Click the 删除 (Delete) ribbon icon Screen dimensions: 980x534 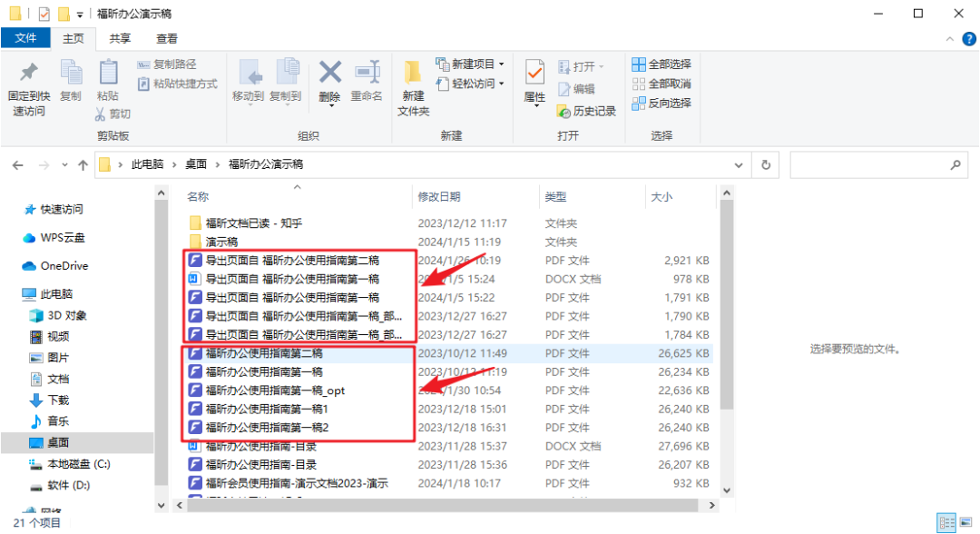pyautogui.click(x=329, y=82)
